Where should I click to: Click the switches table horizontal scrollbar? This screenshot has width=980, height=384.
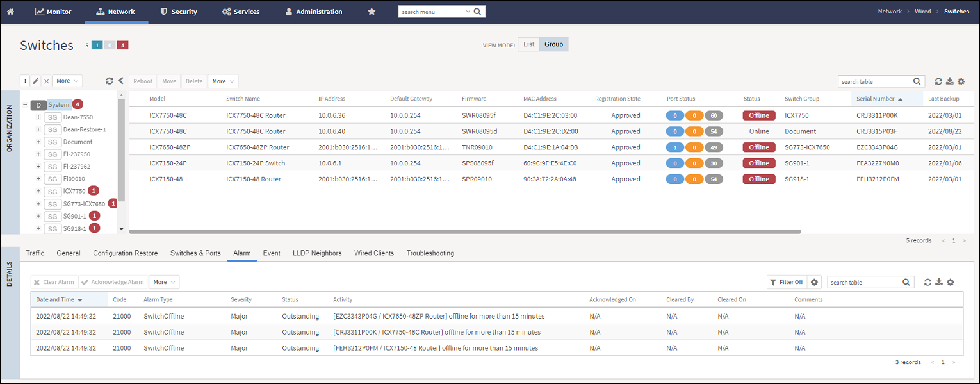pos(465,231)
